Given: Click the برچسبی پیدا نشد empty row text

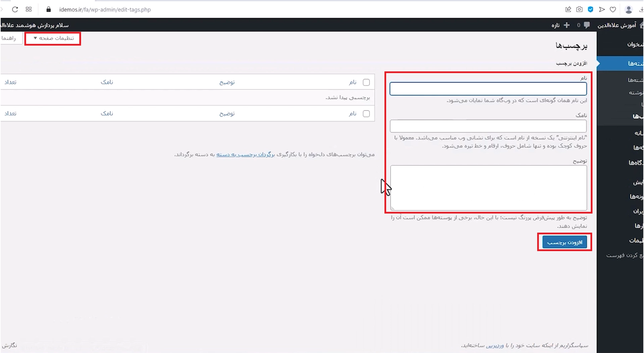Looking at the screenshot, I should click(x=348, y=97).
